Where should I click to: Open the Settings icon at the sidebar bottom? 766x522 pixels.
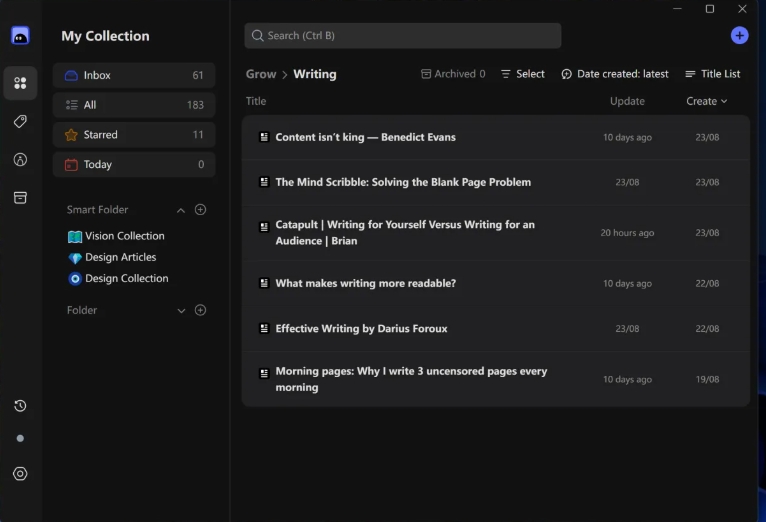coord(20,474)
